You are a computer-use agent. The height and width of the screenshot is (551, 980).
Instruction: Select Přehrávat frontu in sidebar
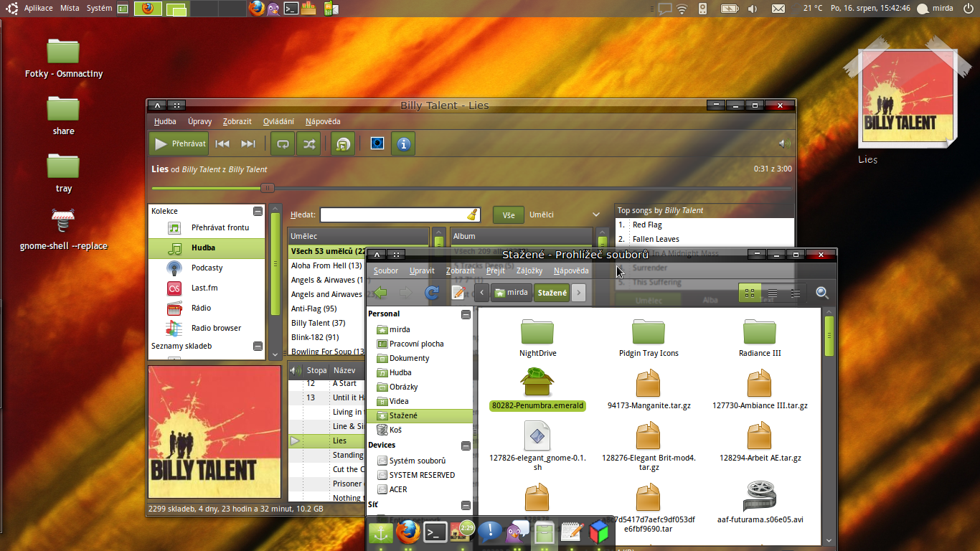pyautogui.click(x=207, y=227)
